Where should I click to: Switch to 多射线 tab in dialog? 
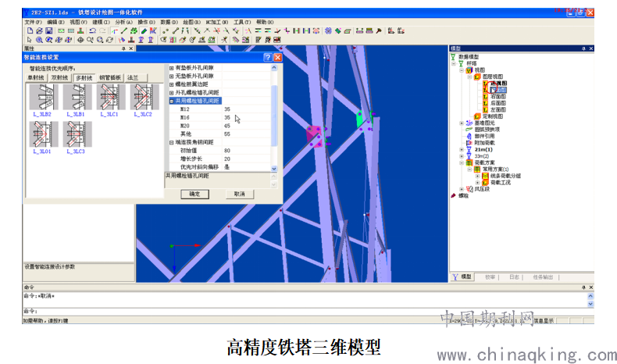point(84,78)
